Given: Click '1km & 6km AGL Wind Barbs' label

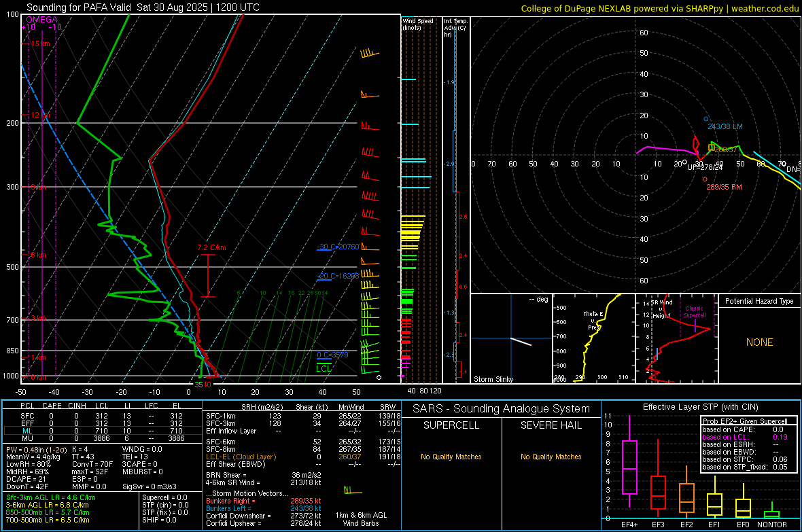Looking at the screenshot, I should [x=361, y=519].
